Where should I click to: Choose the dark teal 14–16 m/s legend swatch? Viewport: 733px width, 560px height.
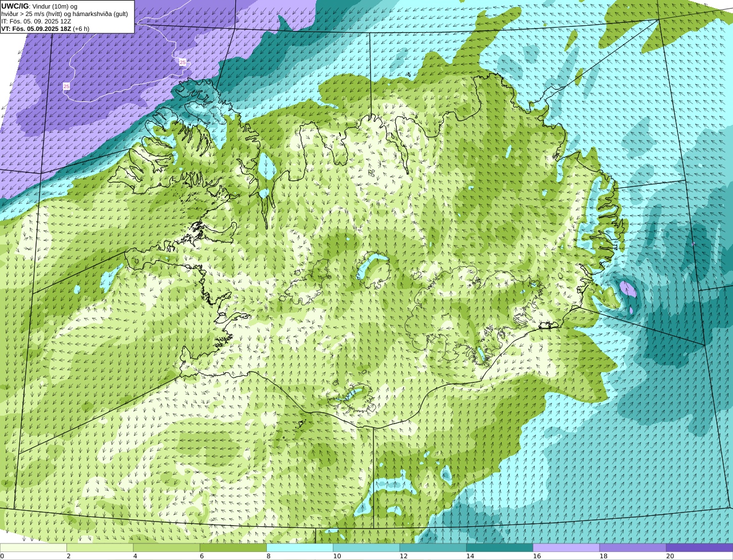[499, 547]
